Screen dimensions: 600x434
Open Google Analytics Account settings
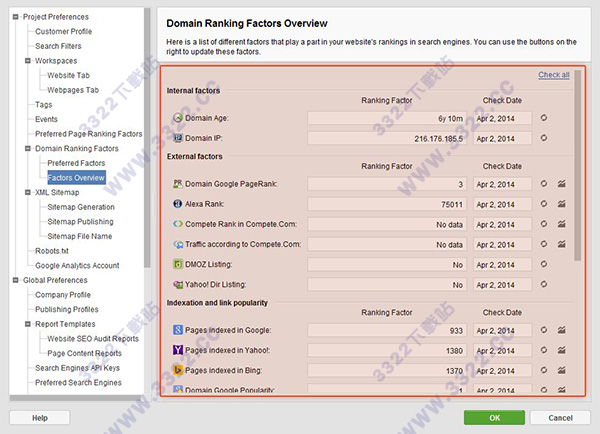tap(77, 265)
